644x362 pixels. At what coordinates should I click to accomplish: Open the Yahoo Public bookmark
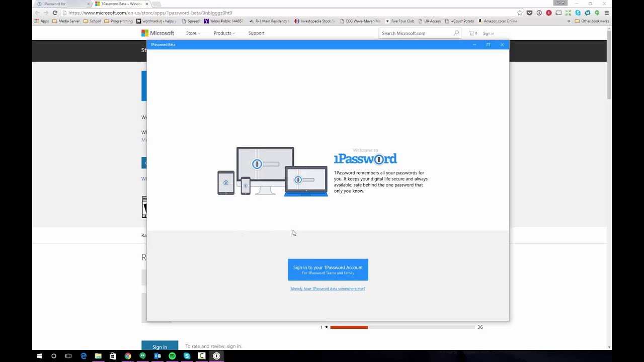point(223,21)
